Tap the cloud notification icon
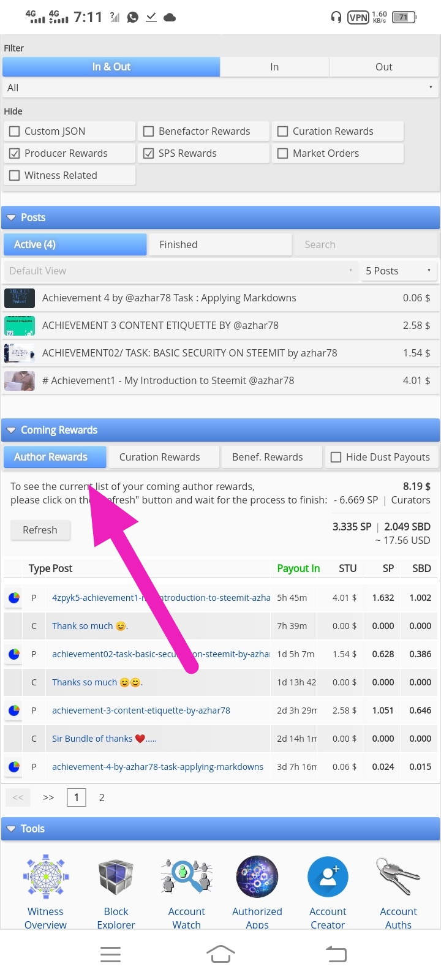 [x=170, y=17]
